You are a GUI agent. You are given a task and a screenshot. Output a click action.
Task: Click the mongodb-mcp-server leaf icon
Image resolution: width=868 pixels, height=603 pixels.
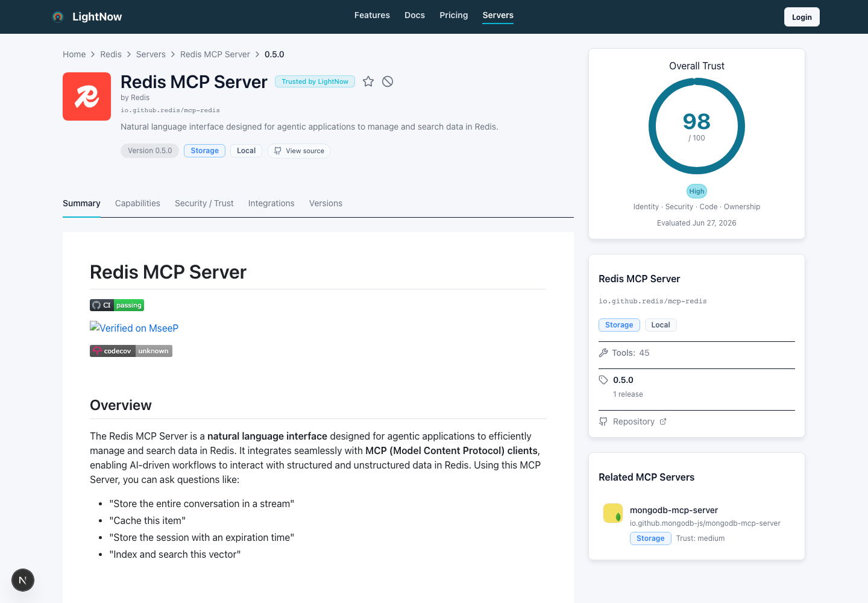613,513
